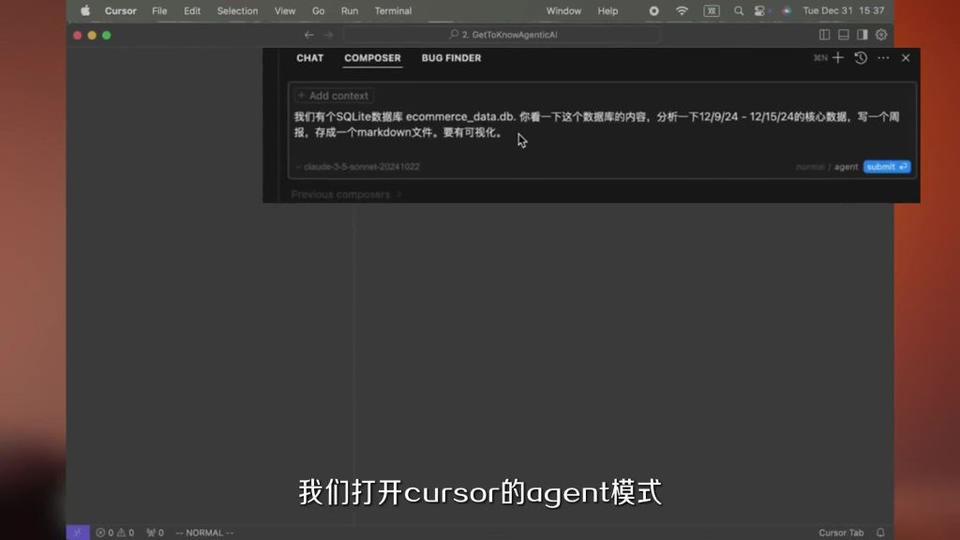
Task: Click the date and time clock
Action: click(844, 11)
